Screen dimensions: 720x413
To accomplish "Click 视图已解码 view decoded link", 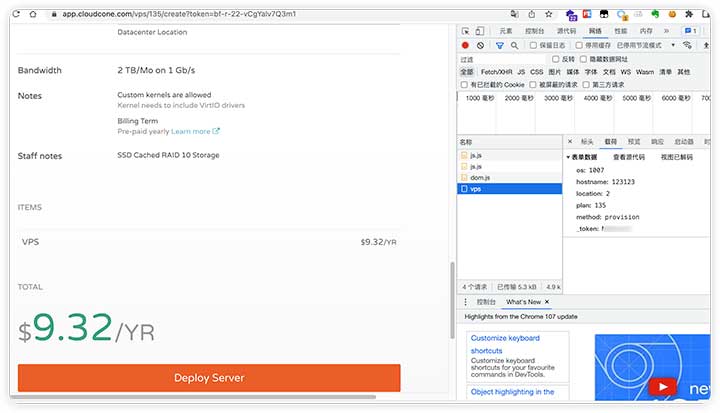I will [x=676, y=157].
